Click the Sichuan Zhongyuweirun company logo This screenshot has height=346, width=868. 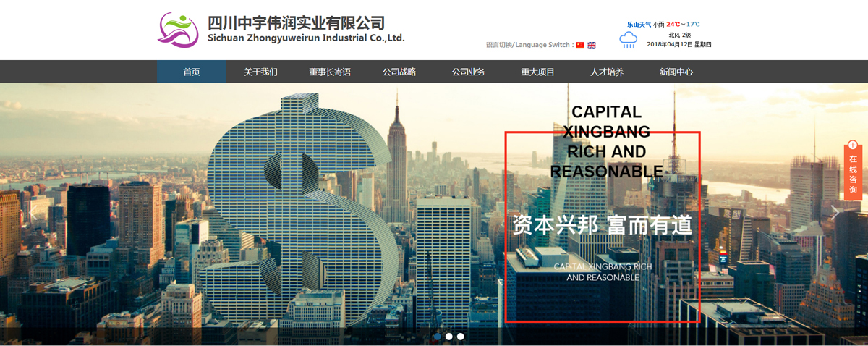[178, 30]
